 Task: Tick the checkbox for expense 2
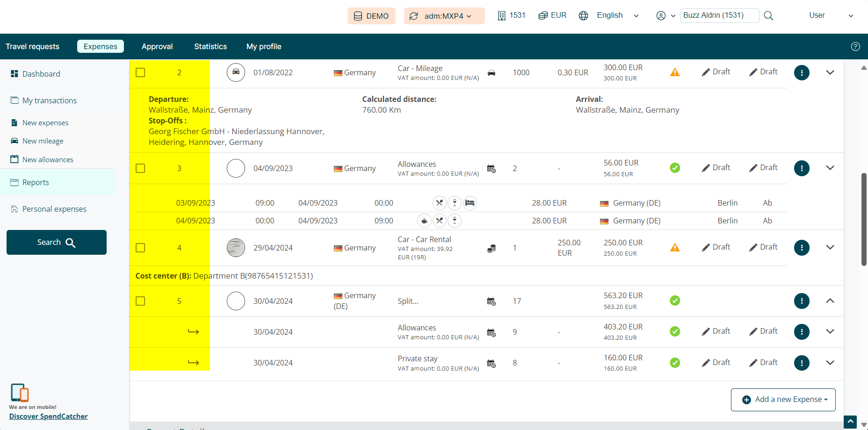(x=140, y=72)
